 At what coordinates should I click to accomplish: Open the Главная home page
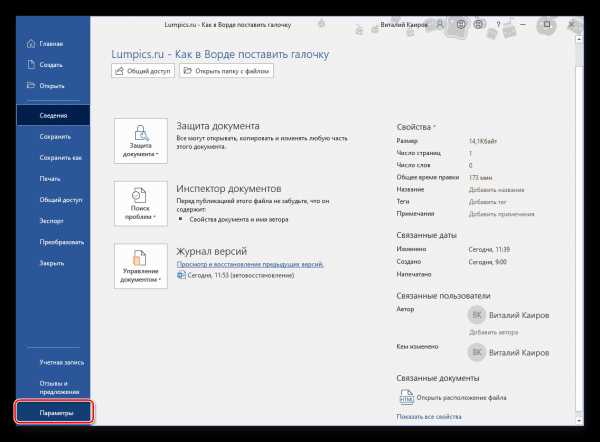[x=53, y=44]
